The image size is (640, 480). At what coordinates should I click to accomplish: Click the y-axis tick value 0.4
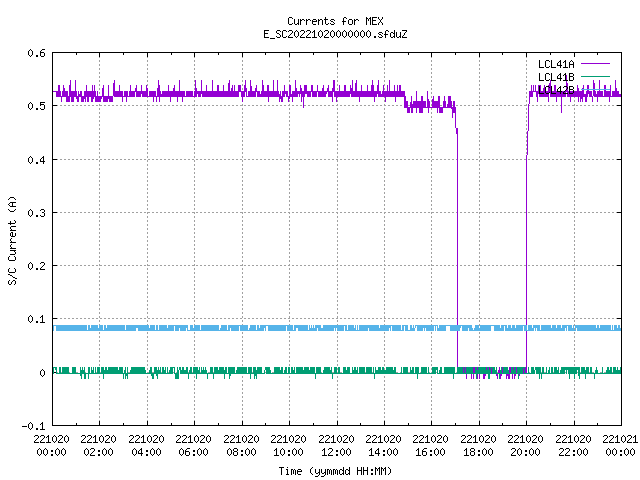pos(36,160)
